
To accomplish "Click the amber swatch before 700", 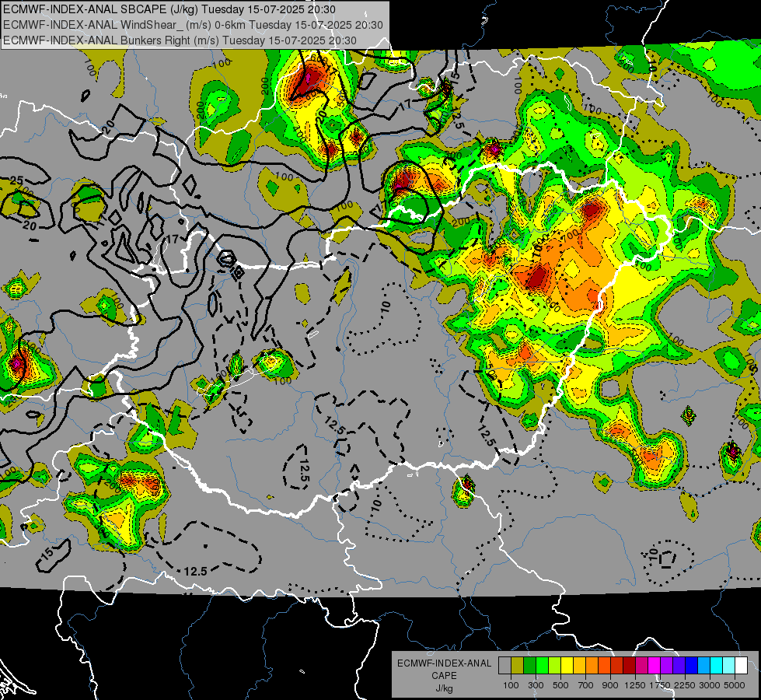I will coord(579,666).
